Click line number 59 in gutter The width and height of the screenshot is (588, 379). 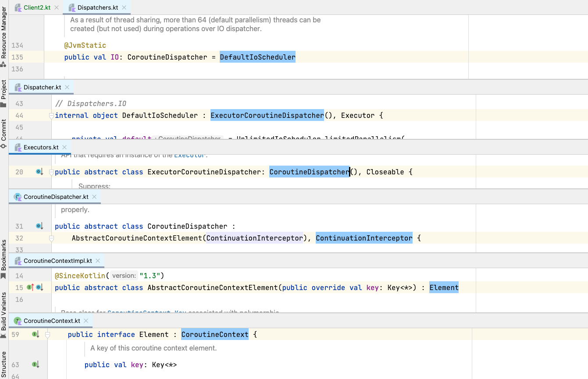coord(15,334)
